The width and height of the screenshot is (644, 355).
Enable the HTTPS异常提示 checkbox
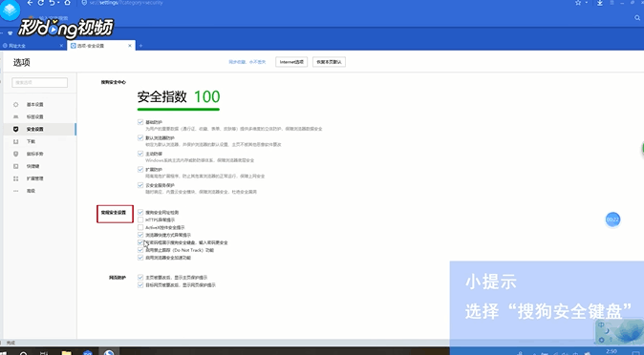tap(140, 219)
